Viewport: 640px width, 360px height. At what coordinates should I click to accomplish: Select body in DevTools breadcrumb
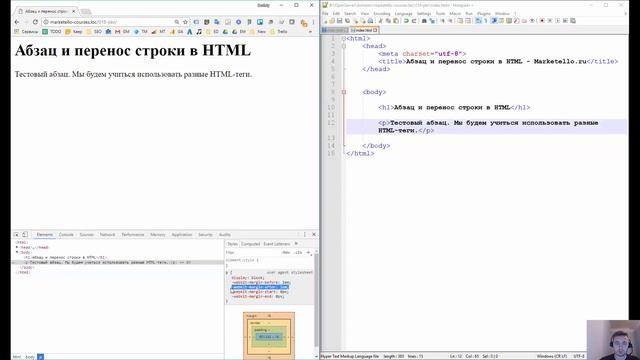coord(30,357)
